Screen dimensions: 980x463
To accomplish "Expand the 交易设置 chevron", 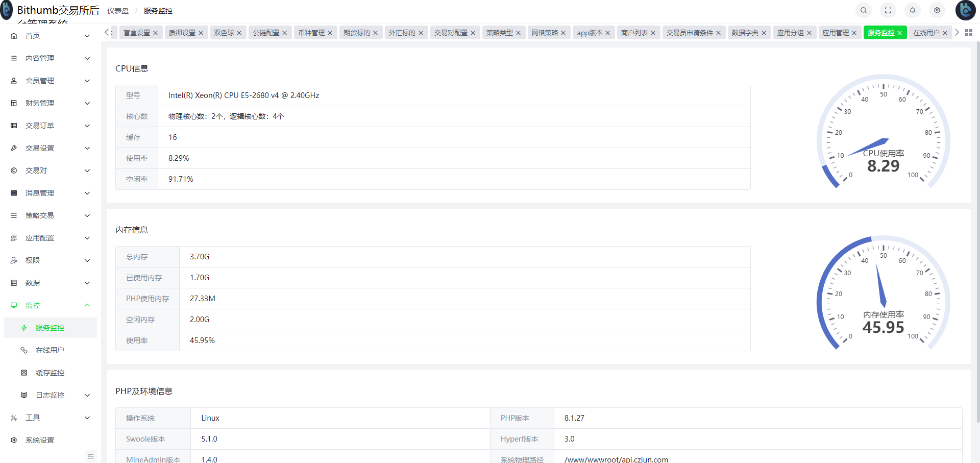I will click(87, 148).
